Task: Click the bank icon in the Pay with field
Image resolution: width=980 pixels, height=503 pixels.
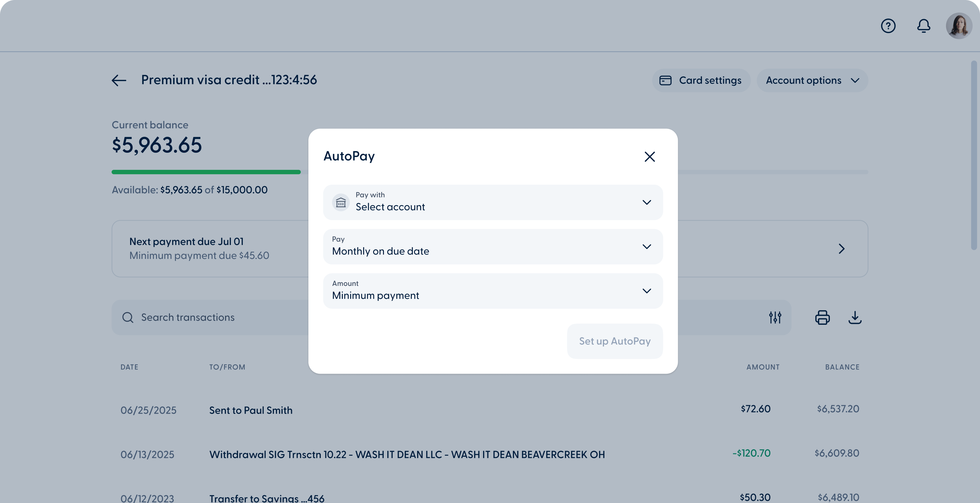Action: pos(341,202)
